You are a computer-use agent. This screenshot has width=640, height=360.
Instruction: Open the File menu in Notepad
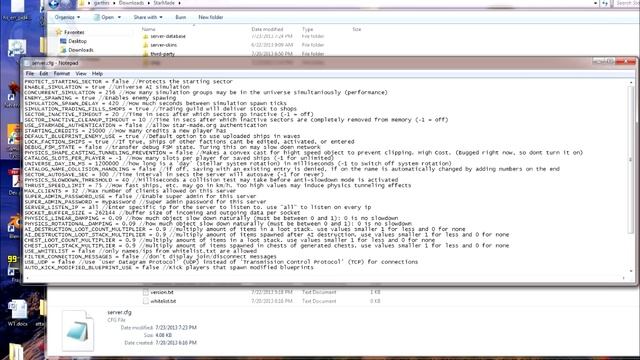point(30,73)
